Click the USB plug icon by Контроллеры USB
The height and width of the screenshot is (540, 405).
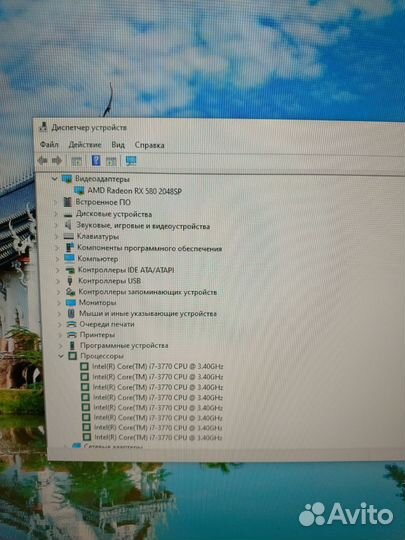(70, 281)
